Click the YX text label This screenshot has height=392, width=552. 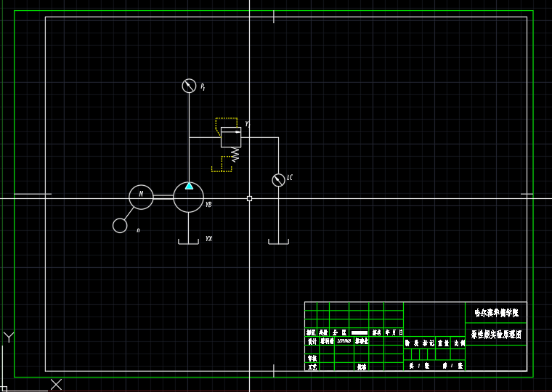[x=208, y=239]
